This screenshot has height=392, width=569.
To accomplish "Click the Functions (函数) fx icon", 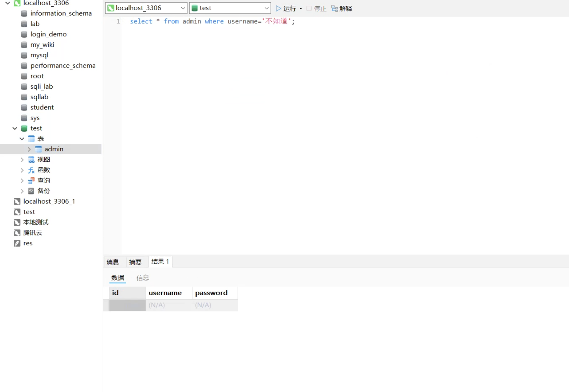I will coord(31,170).
